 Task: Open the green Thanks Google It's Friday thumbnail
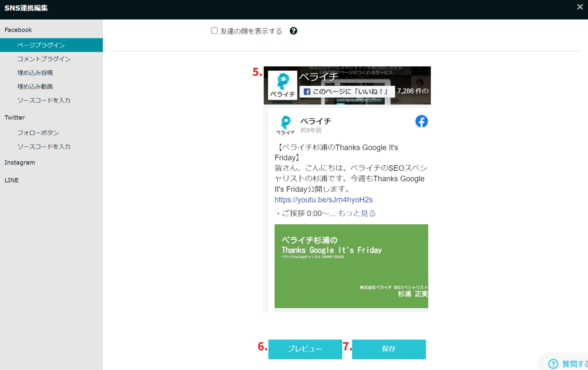(351, 266)
